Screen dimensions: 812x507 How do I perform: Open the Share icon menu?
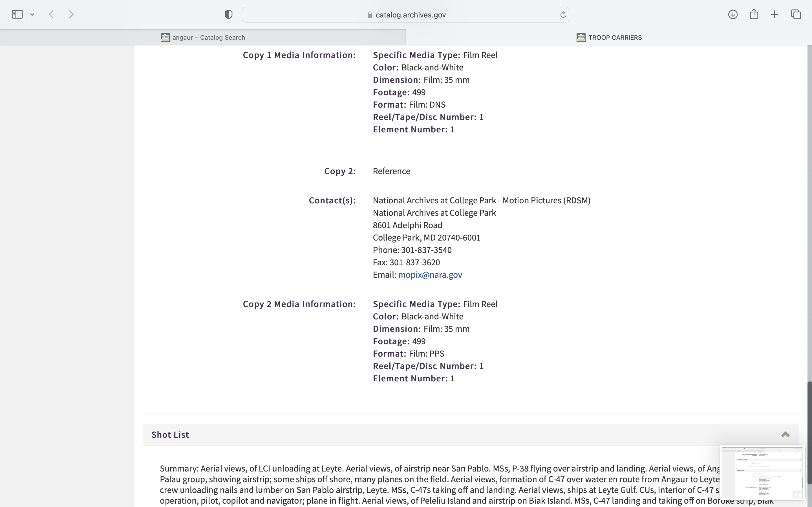pos(754,14)
